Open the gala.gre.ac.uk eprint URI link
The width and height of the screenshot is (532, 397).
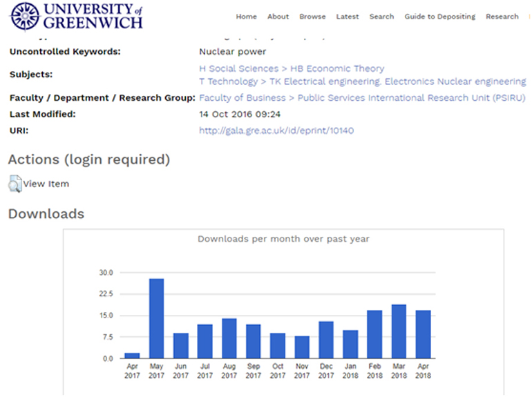click(x=276, y=130)
